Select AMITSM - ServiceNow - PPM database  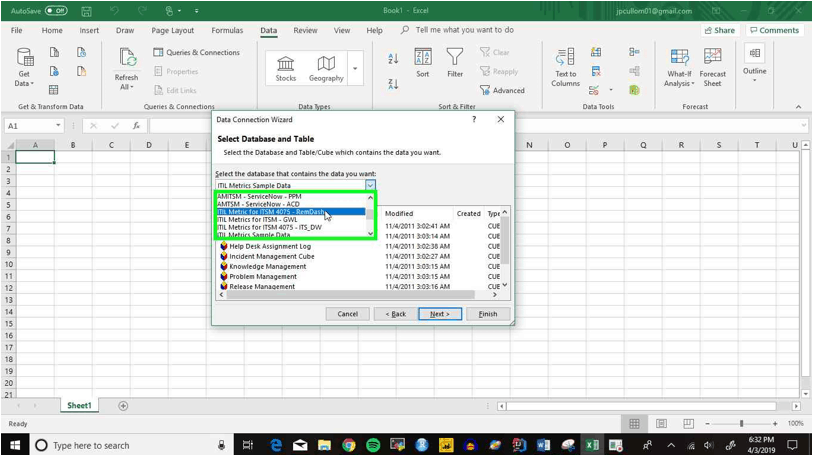point(291,196)
